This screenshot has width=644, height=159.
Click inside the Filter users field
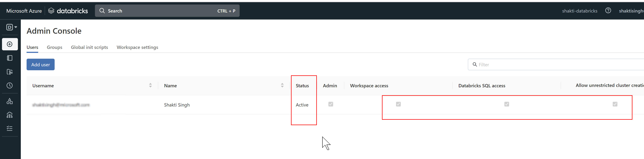[x=556, y=65]
